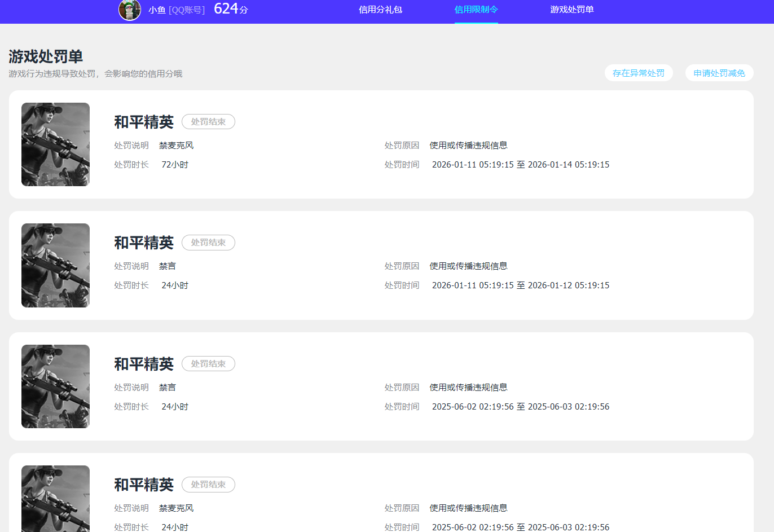The image size is (774, 532).
Task: Click the 申请处罚减免 button
Action: pos(719,73)
